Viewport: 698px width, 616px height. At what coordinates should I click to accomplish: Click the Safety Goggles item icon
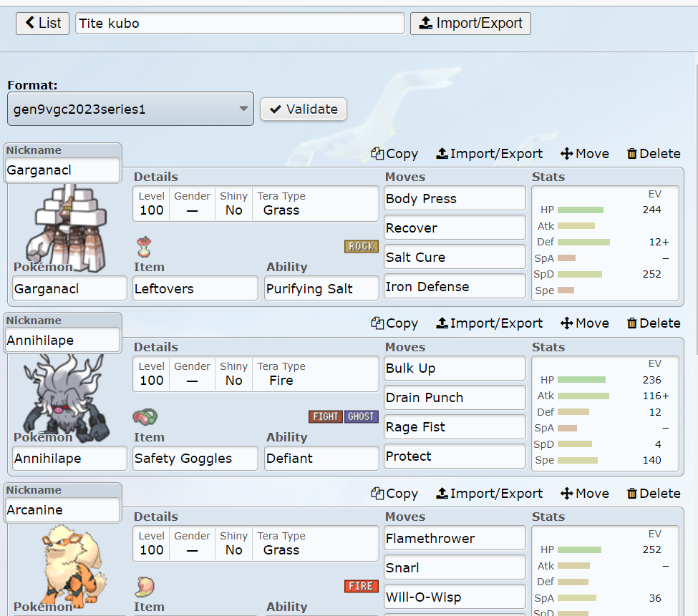pos(145,416)
